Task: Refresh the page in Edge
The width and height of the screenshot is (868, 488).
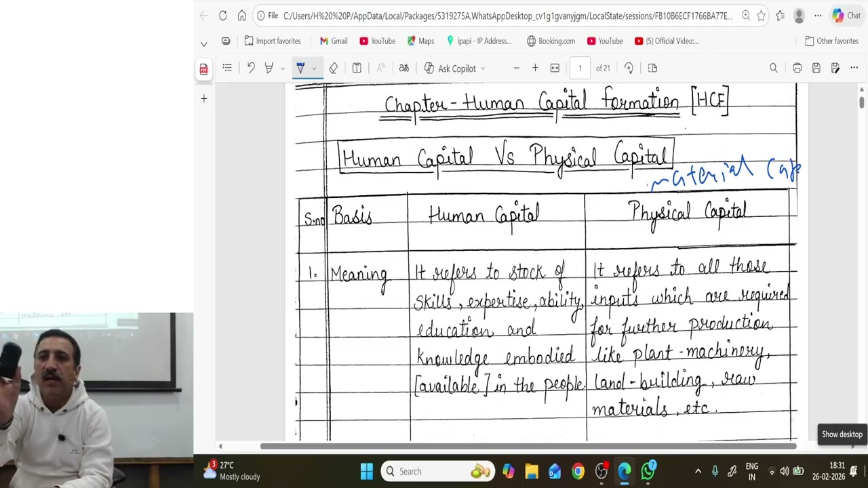Action: [x=222, y=16]
